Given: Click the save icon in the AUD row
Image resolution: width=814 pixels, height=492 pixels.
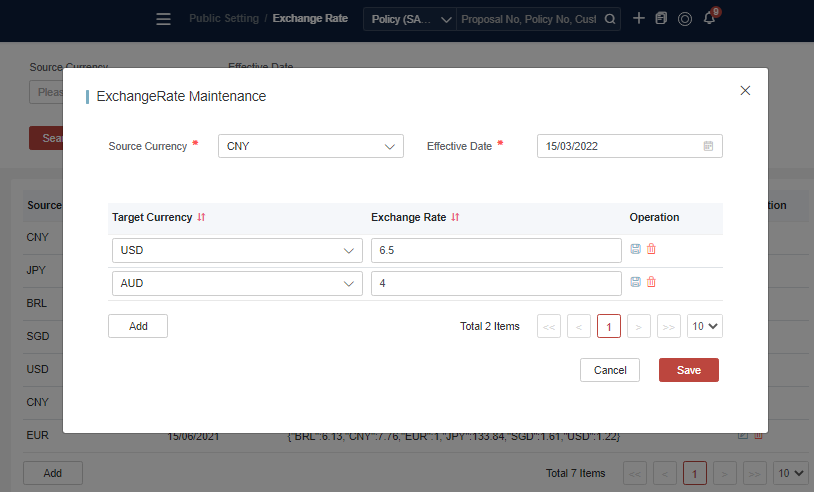Looking at the screenshot, I should coord(636,282).
